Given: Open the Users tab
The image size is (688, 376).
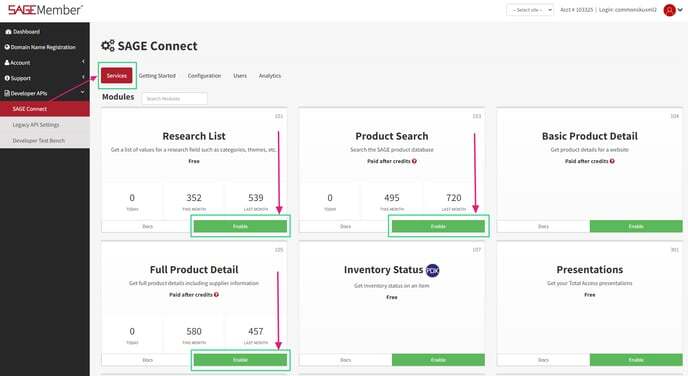Looking at the screenshot, I should click(240, 76).
